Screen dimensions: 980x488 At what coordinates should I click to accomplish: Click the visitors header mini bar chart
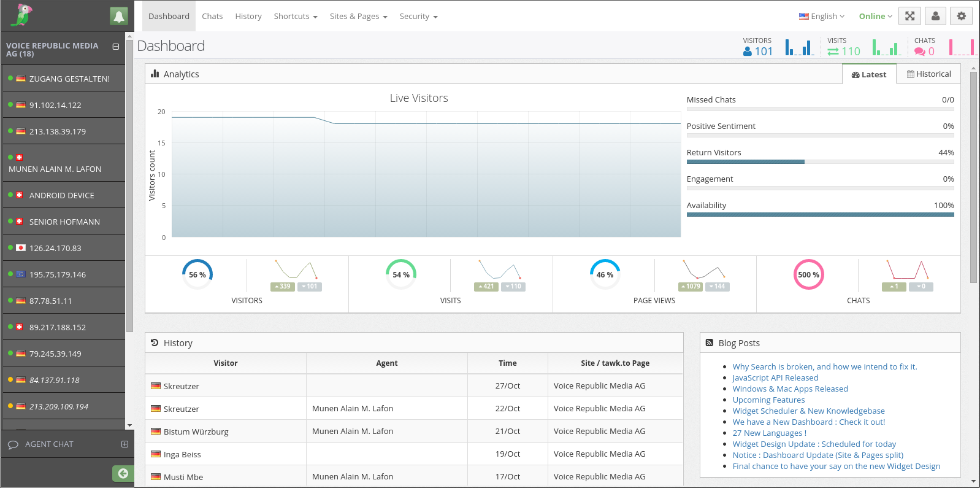pyautogui.click(x=800, y=47)
